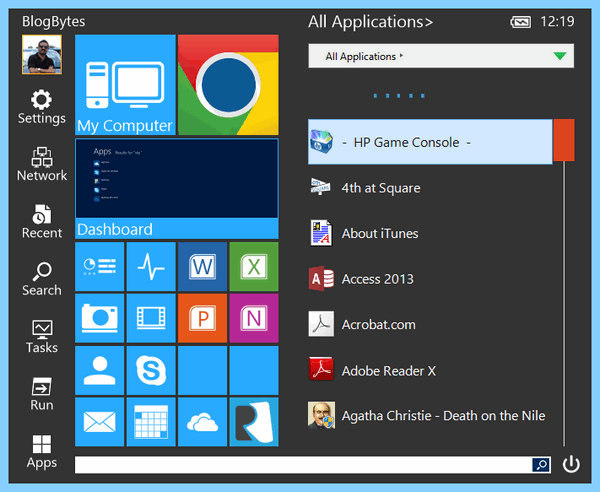Viewport: 600px width, 492px height.
Task: Open the Camera tile
Action: [x=99, y=318]
